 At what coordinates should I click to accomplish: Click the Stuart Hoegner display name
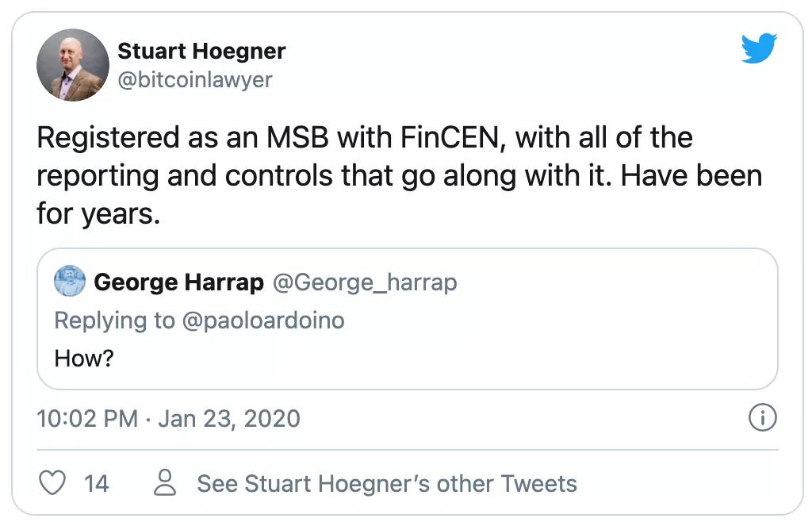201,52
